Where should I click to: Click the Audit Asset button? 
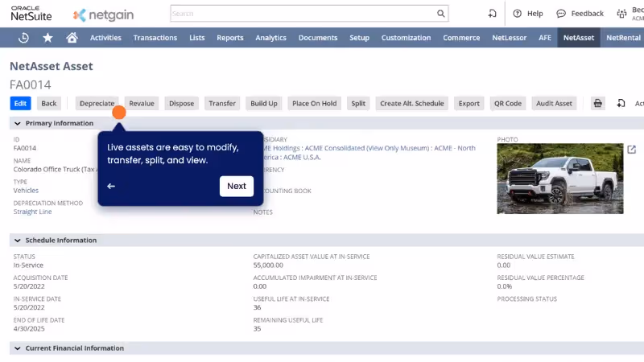[554, 104]
